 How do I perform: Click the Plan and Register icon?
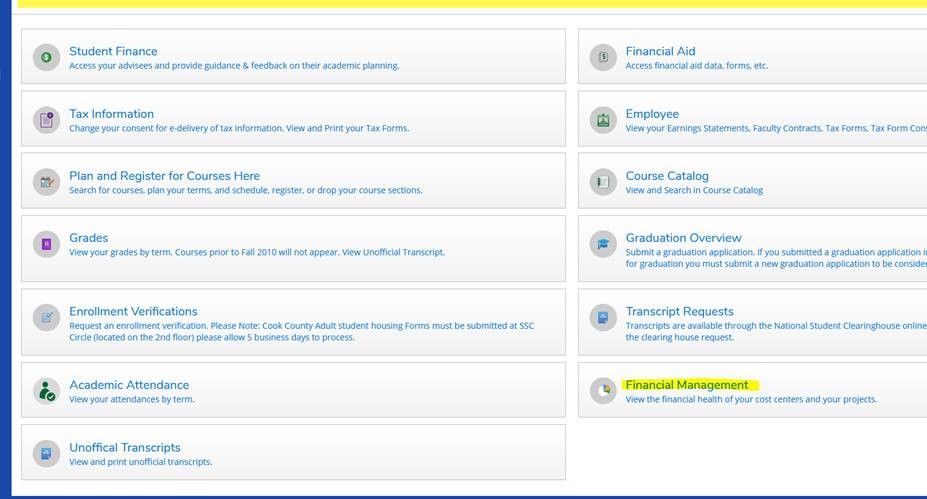46,182
